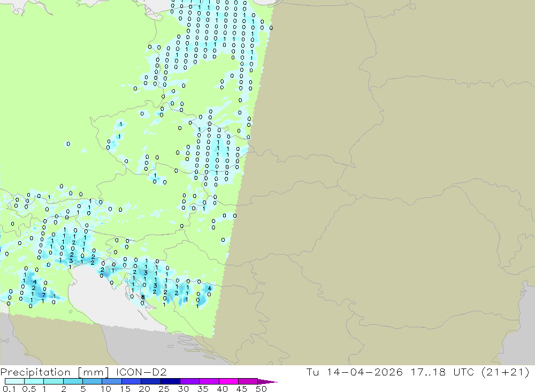The image size is (535, 392).
Task: Click the '15' legend scale label
Action: pyautogui.click(x=125, y=389)
